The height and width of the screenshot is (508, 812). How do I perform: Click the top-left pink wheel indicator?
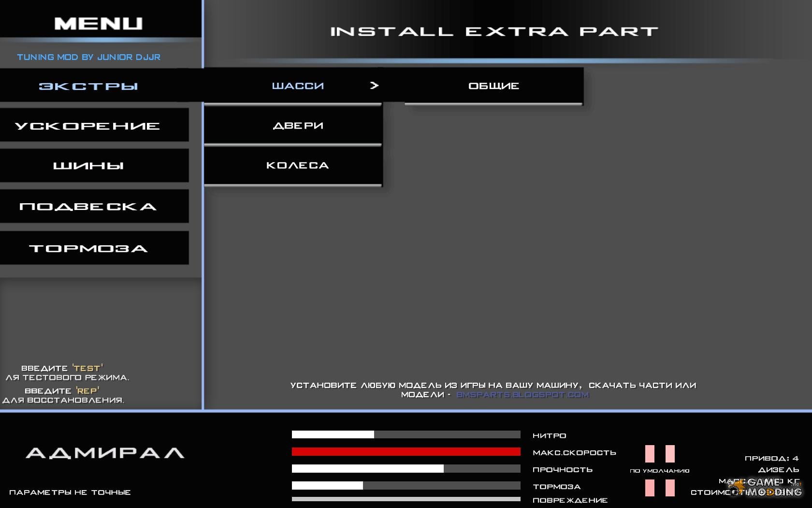pos(650,454)
